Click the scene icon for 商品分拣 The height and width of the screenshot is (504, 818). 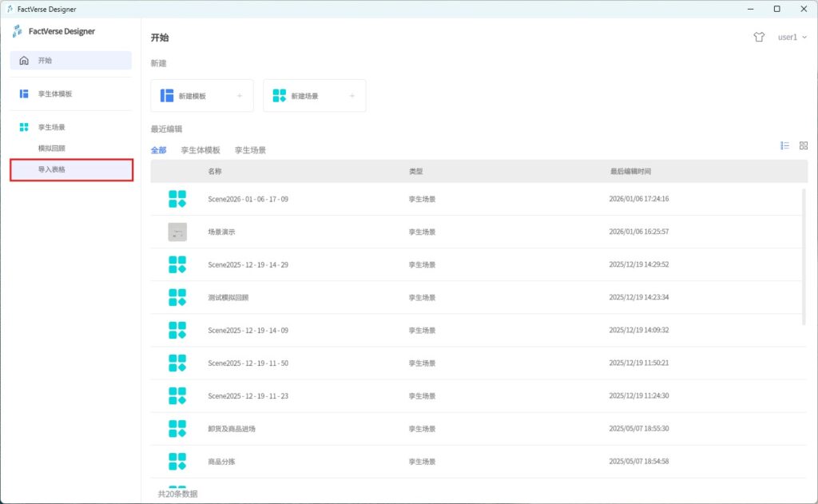point(177,461)
